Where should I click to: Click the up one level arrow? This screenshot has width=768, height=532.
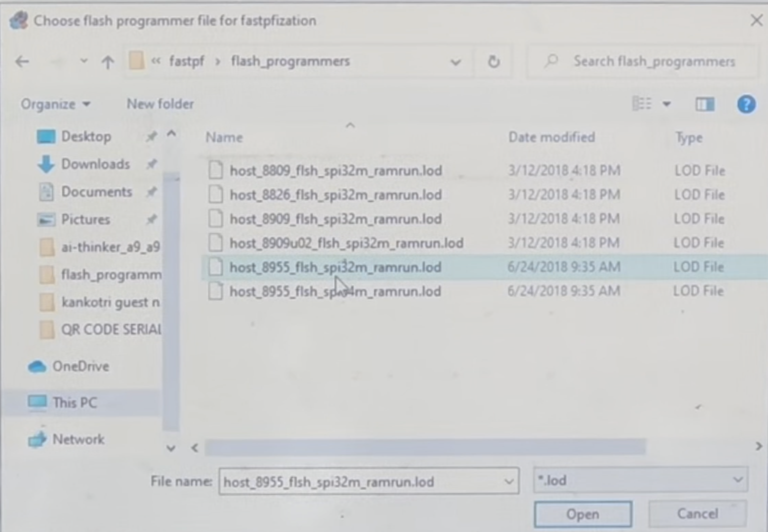[x=107, y=61]
